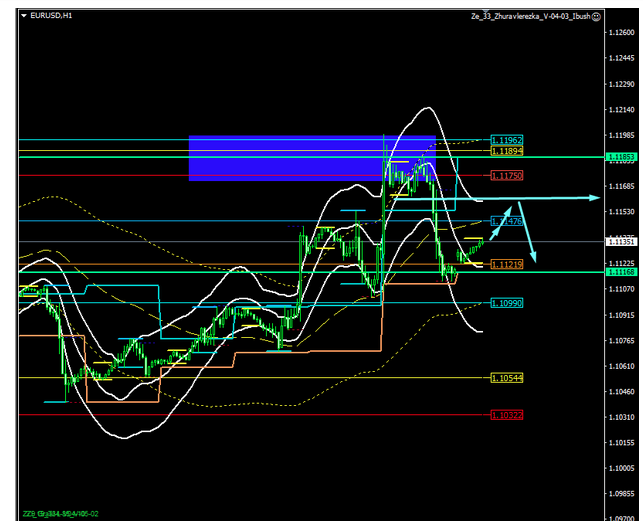Click the 1.11853 green price axis tag
Image resolution: width=643 pixels, height=528 pixels.
619,157
